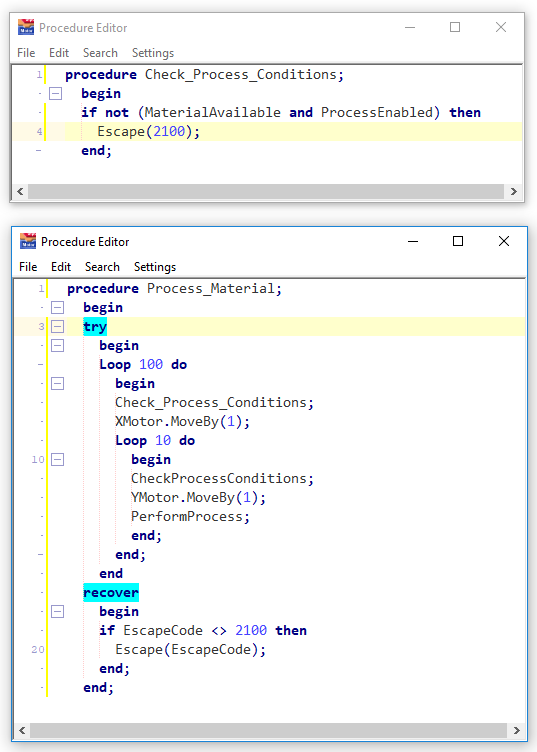537x752 pixels.
Task: Minimize the bottom Procedure Editor window
Action: click(x=413, y=241)
